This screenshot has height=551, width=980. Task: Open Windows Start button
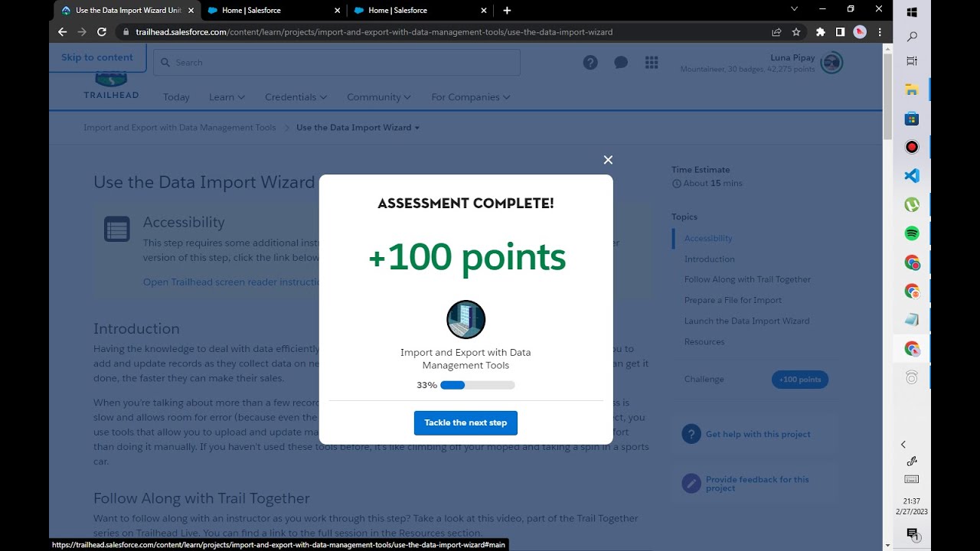[x=912, y=12]
